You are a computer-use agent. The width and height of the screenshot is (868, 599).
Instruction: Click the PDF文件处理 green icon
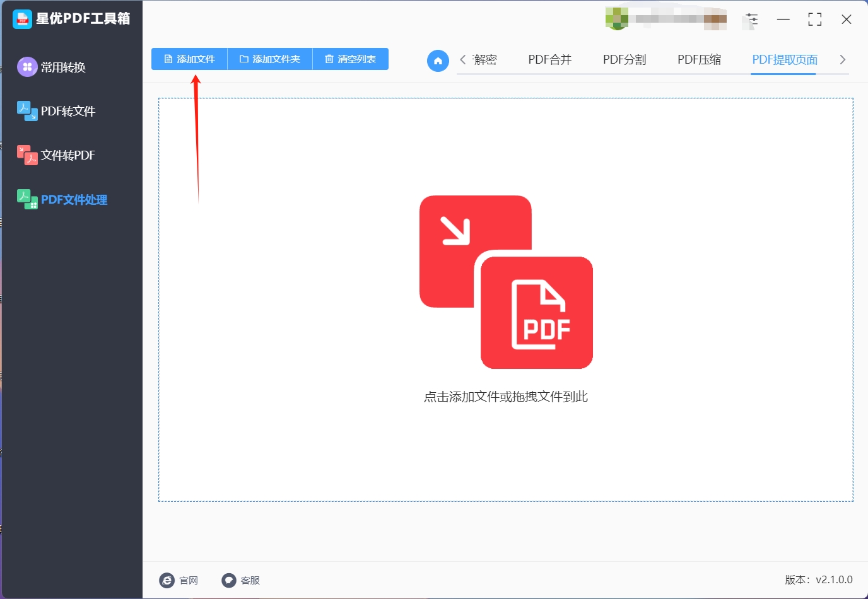pos(27,199)
